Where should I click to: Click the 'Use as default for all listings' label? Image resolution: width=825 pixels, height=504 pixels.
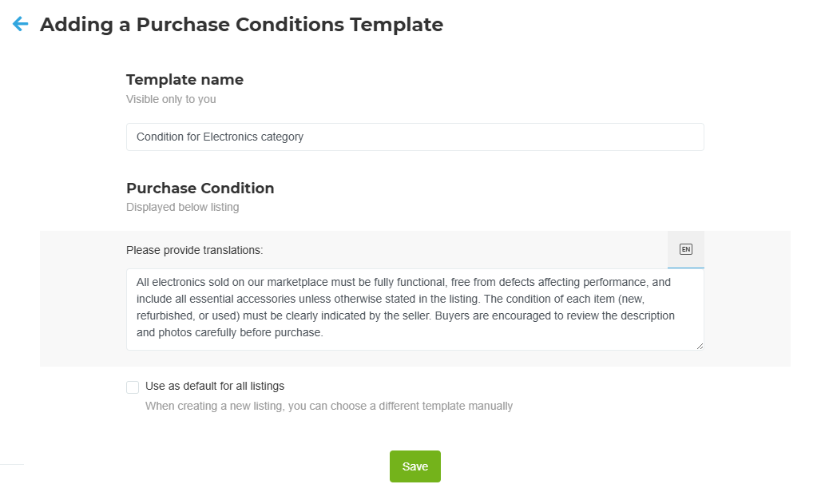pos(215,387)
